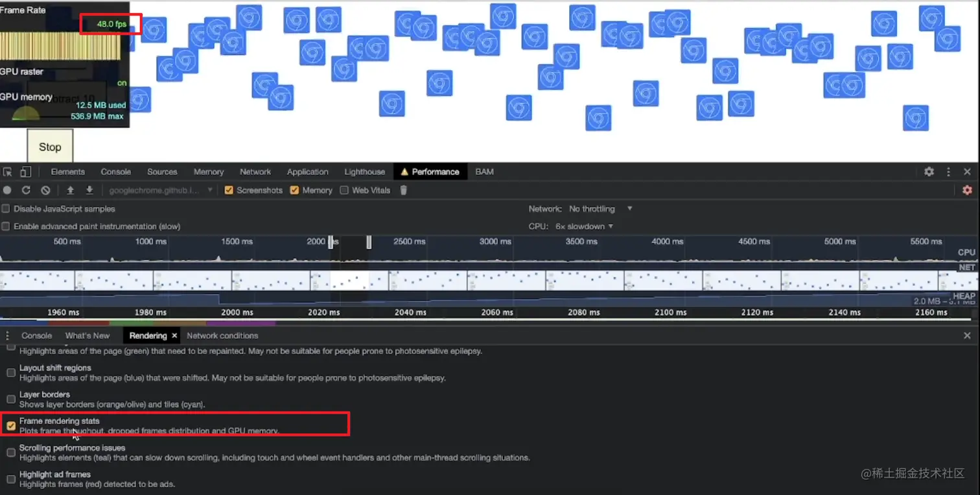This screenshot has height=495, width=980.
Task: Open the Network throttling dropdown
Action: click(x=600, y=209)
